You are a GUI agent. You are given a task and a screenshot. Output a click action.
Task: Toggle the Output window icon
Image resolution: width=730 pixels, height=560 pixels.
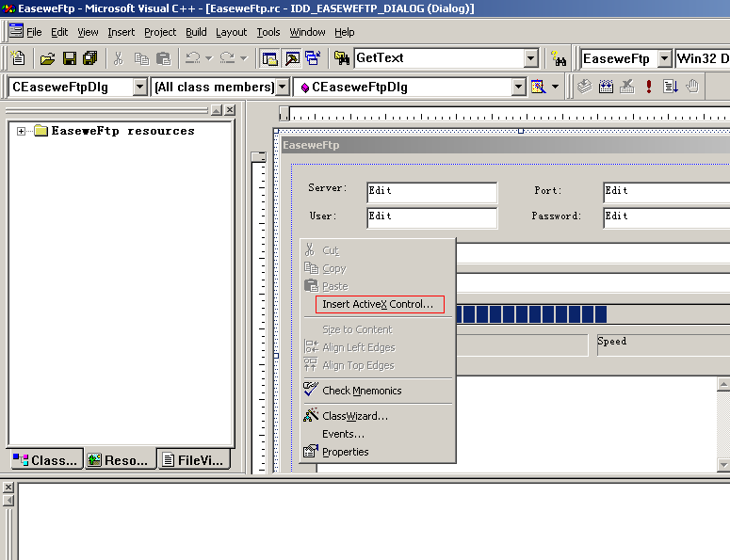292,58
